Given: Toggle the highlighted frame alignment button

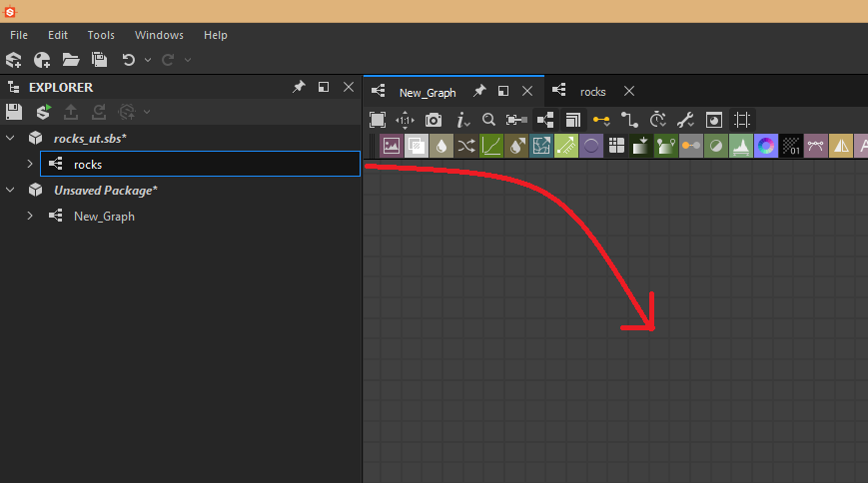Looking at the screenshot, I should (x=742, y=120).
